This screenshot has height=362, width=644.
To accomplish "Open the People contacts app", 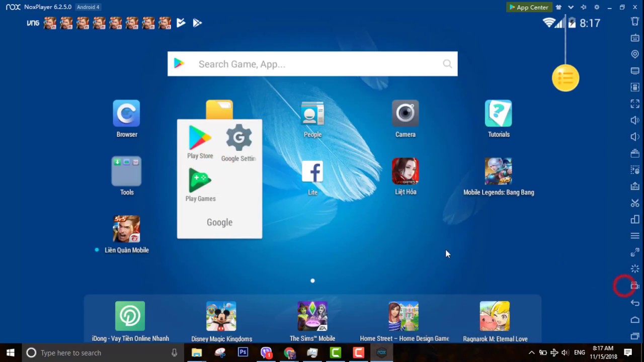I will [x=312, y=113].
